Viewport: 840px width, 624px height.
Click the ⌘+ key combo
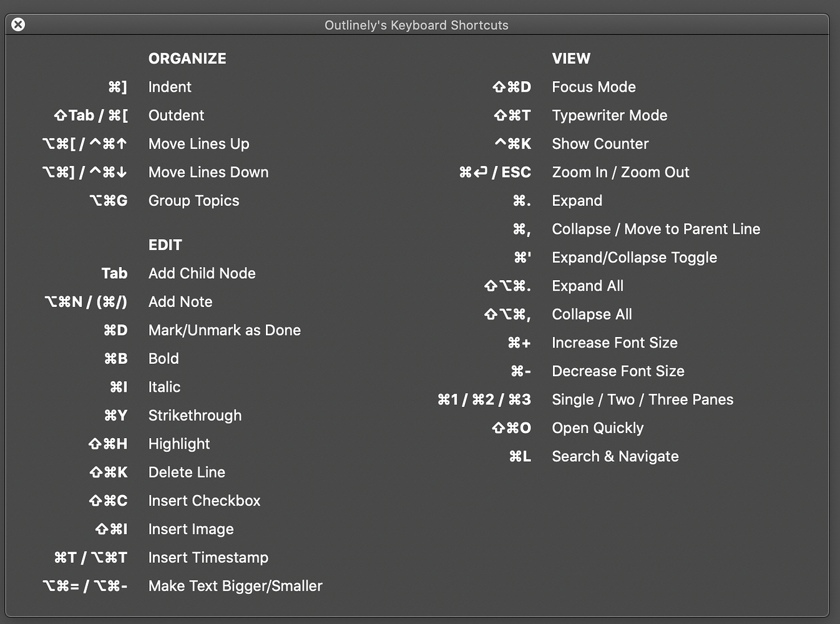pyautogui.click(x=519, y=343)
